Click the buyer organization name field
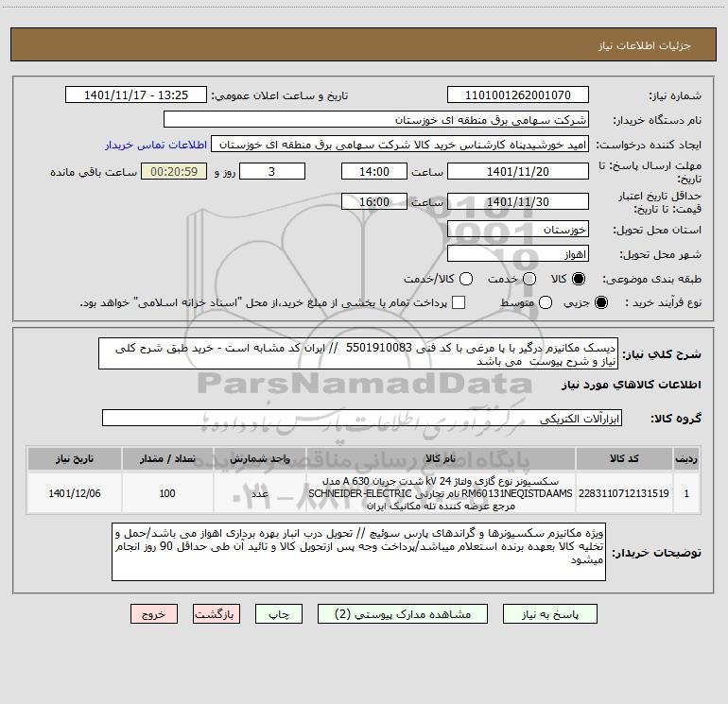 [x=376, y=119]
